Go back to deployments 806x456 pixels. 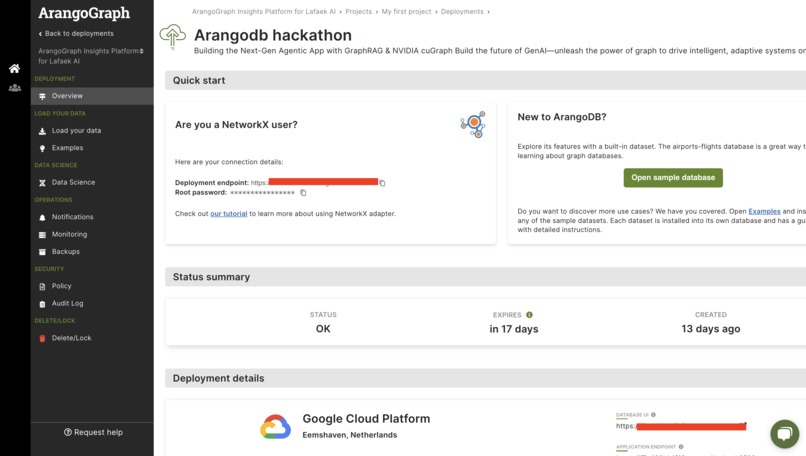click(x=76, y=34)
